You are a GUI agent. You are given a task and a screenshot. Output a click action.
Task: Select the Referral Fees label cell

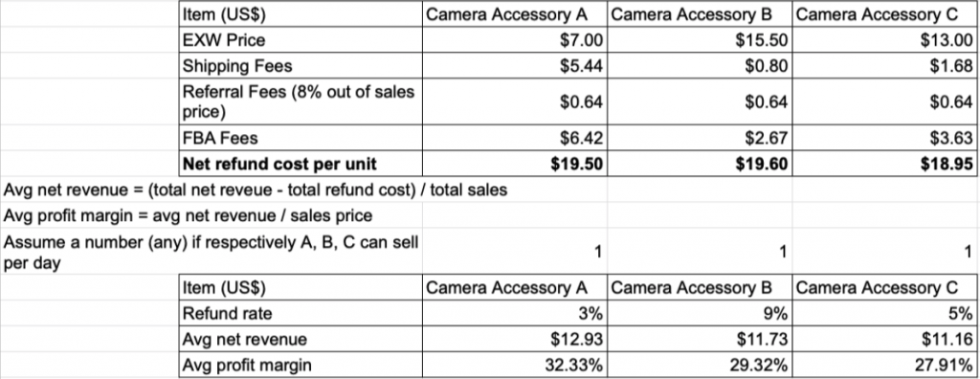301,101
